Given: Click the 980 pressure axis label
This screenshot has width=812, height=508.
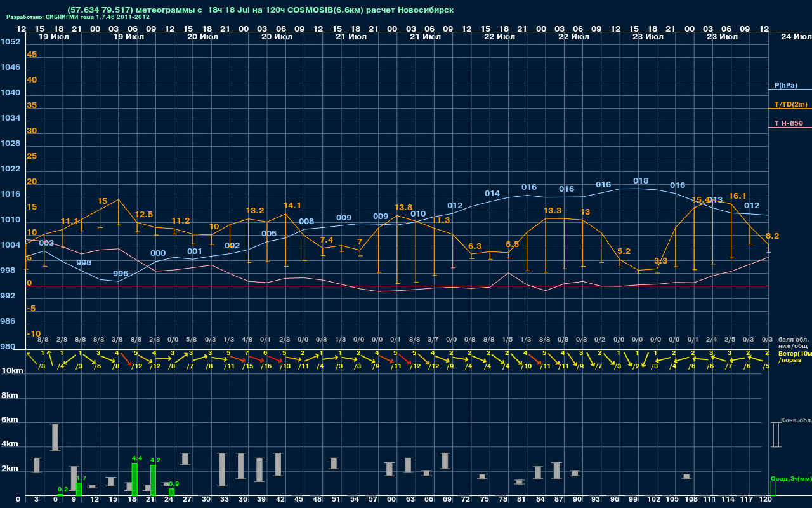Looking at the screenshot, I should [x=8, y=347].
